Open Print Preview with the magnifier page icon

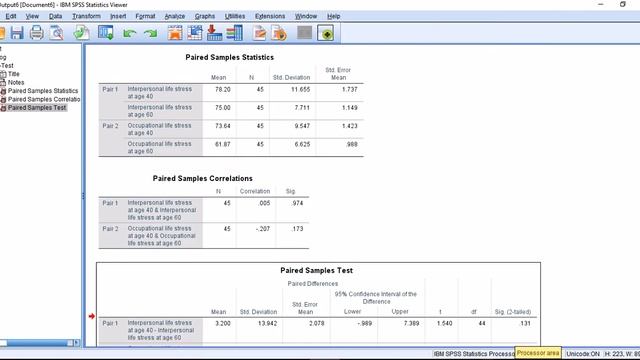click(x=56, y=33)
